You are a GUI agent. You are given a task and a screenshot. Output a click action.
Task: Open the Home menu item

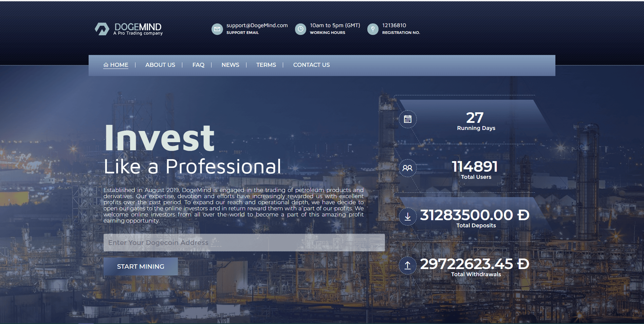click(x=116, y=65)
